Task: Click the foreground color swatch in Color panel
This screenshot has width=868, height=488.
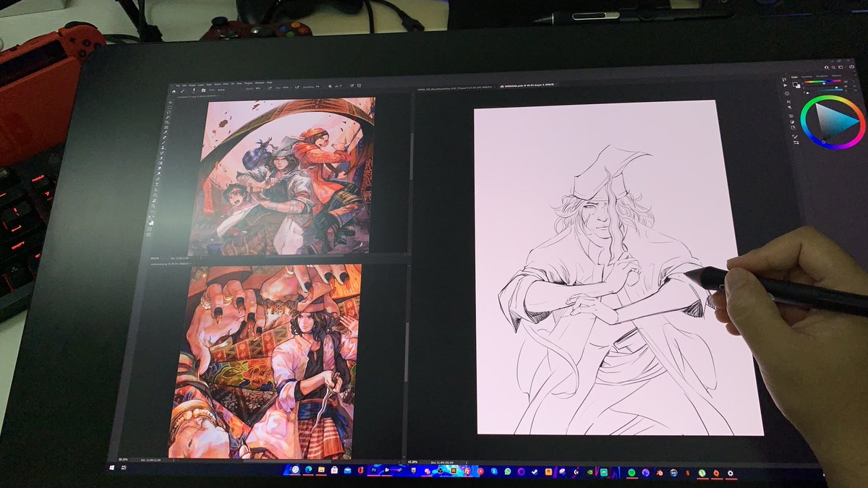Action: coord(794,83)
